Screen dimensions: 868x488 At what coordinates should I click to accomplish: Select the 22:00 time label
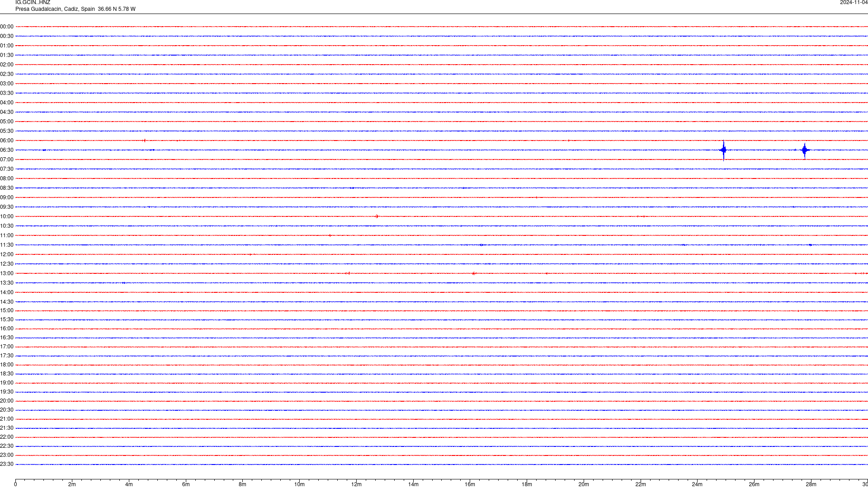[x=7, y=437]
